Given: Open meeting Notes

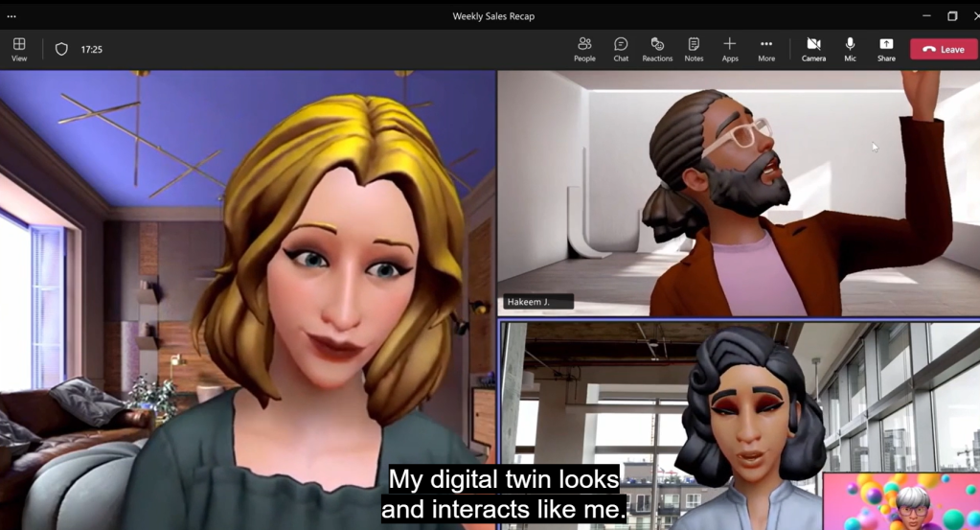Looking at the screenshot, I should [x=694, y=49].
